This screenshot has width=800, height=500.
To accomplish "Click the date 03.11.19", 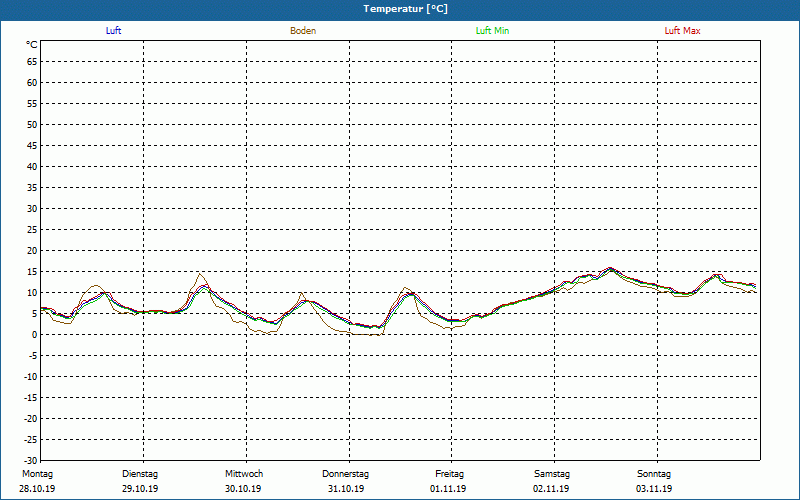I will (654, 489).
